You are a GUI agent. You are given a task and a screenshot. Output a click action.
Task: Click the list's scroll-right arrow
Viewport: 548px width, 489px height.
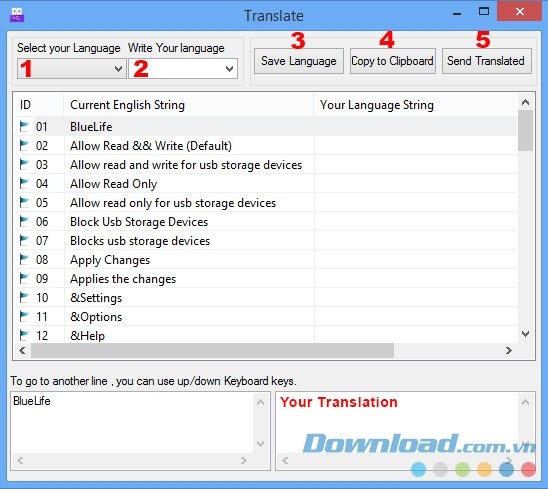[509, 350]
